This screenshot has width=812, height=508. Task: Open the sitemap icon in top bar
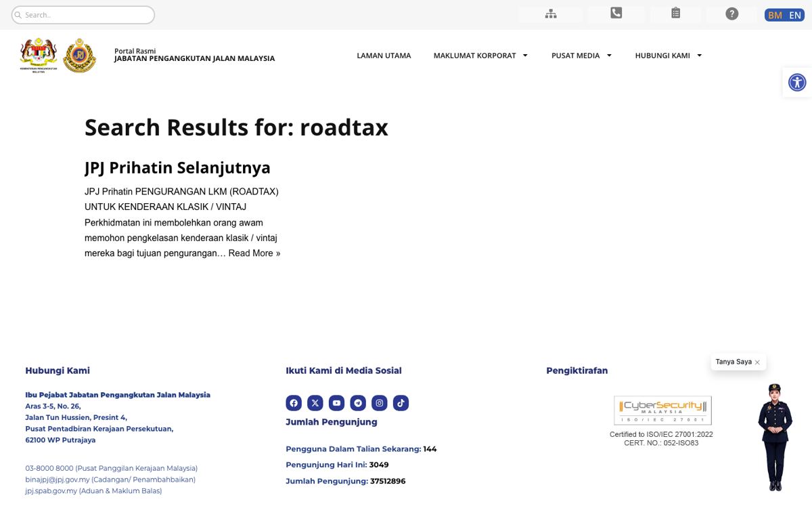tap(551, 14)
